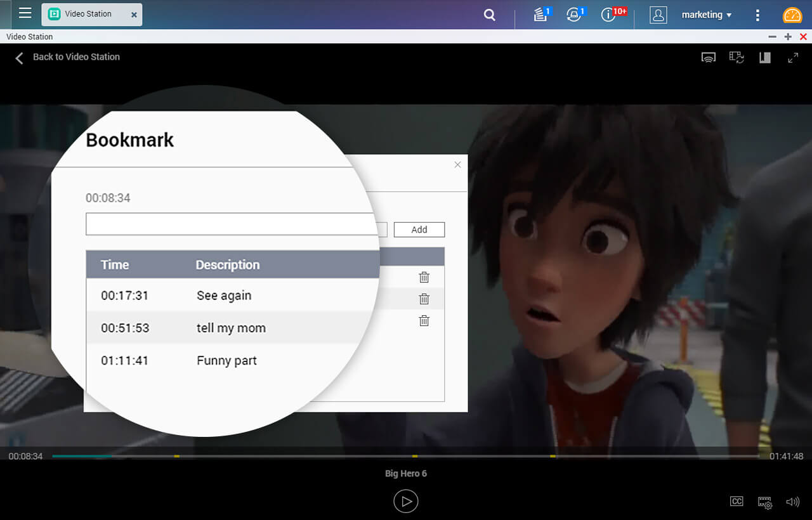Click the See again description
Image resolution: width=812 pixels, height=520 pixels.
(x=224, y=296)
